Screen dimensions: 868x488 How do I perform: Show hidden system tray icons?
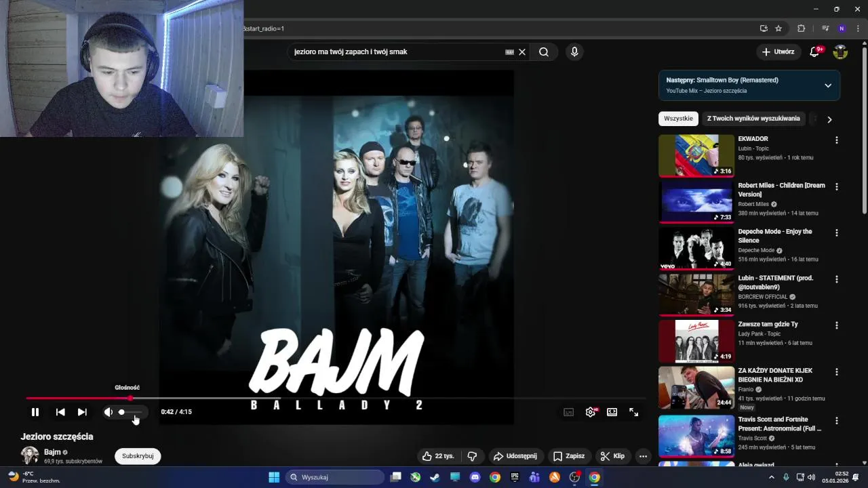click(x=771, y=477)
